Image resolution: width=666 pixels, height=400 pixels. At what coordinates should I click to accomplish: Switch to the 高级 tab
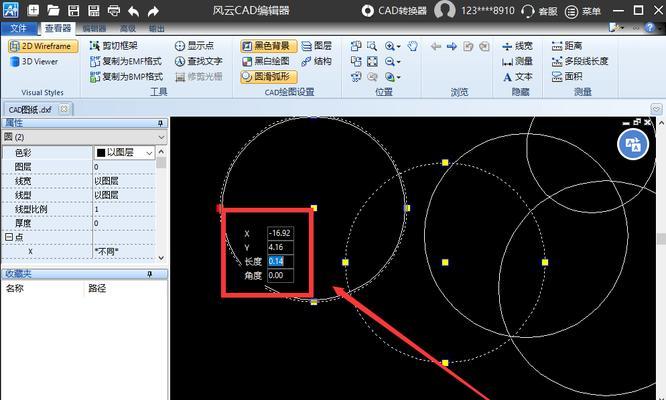128,28
